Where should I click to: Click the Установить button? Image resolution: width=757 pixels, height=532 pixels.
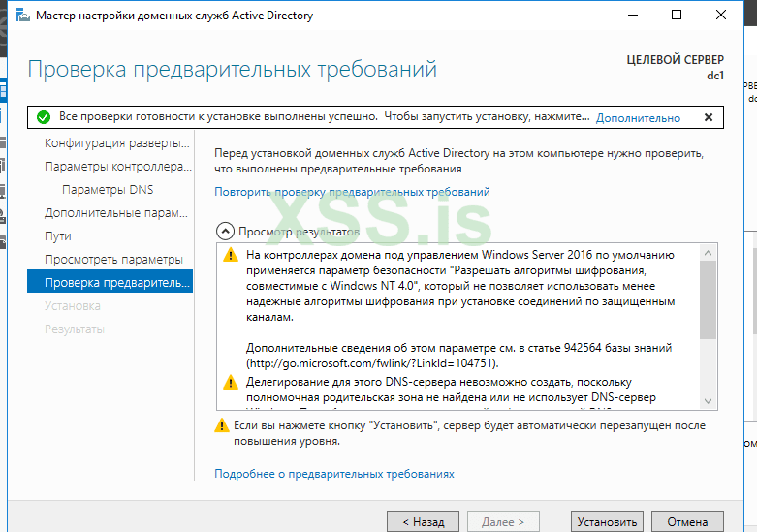coord(607,521)
